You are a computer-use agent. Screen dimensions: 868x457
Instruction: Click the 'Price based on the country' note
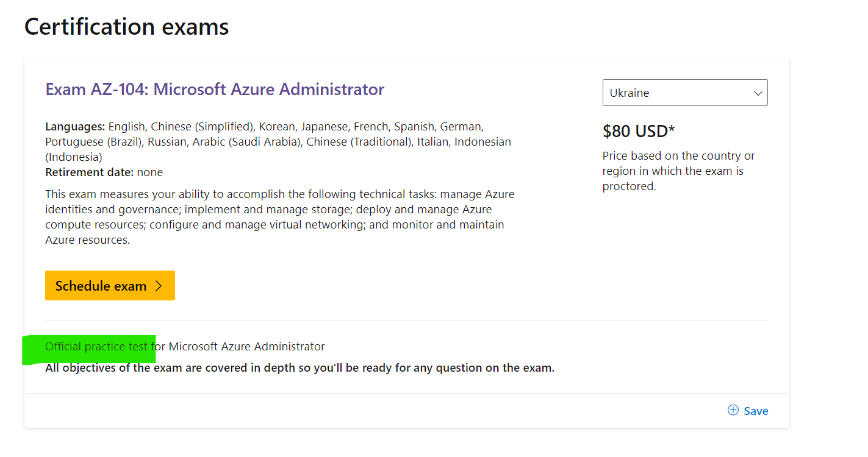click(679, 171)
